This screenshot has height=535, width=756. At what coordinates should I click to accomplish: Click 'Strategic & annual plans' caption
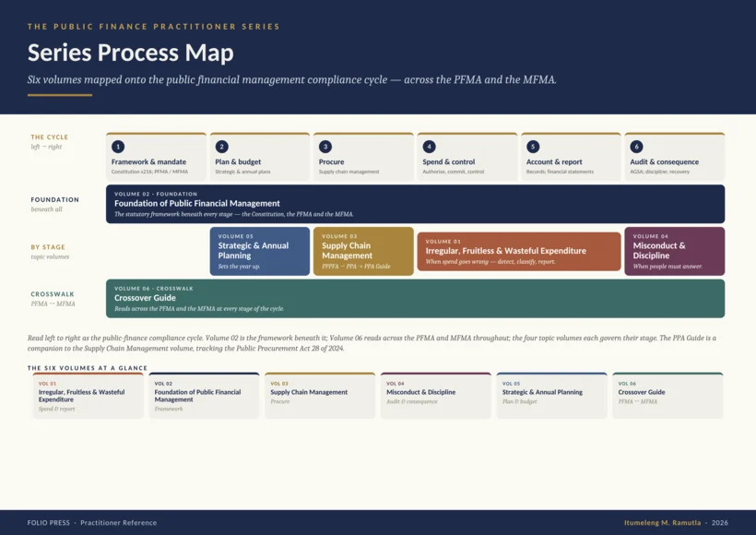(x=242, y=172)
